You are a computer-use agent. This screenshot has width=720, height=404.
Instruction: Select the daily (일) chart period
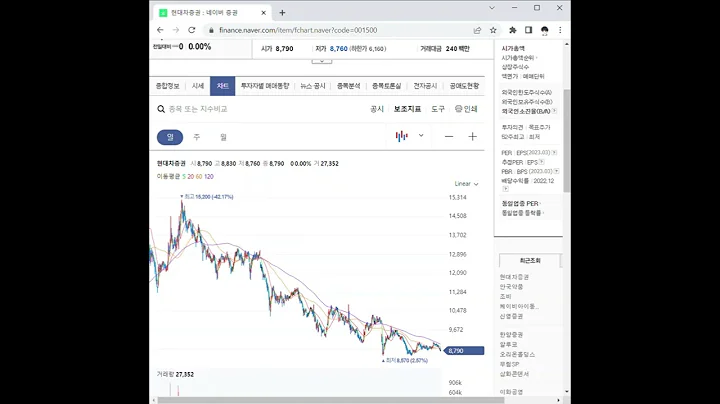click(170, 137)
